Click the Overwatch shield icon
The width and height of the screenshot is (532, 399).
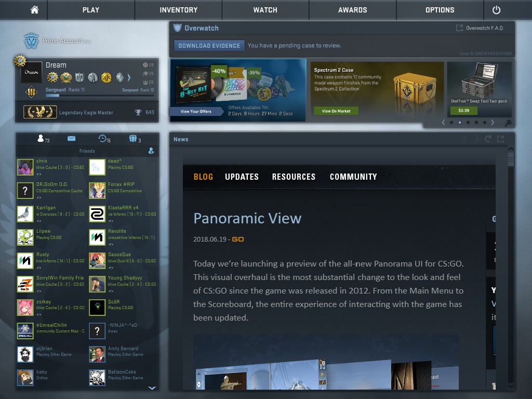pyautogui.click(x=178, y=28)
